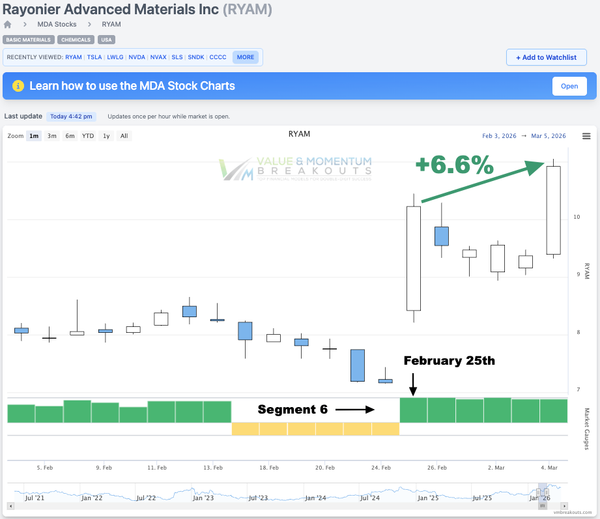Set chart zoom to All
The height and width of the screenshot is (519, 600).
click(x=124, y=136)
